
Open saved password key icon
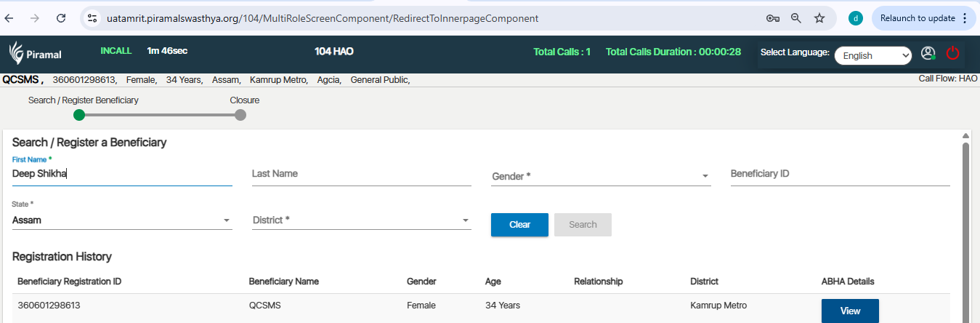tap(773, 18)
